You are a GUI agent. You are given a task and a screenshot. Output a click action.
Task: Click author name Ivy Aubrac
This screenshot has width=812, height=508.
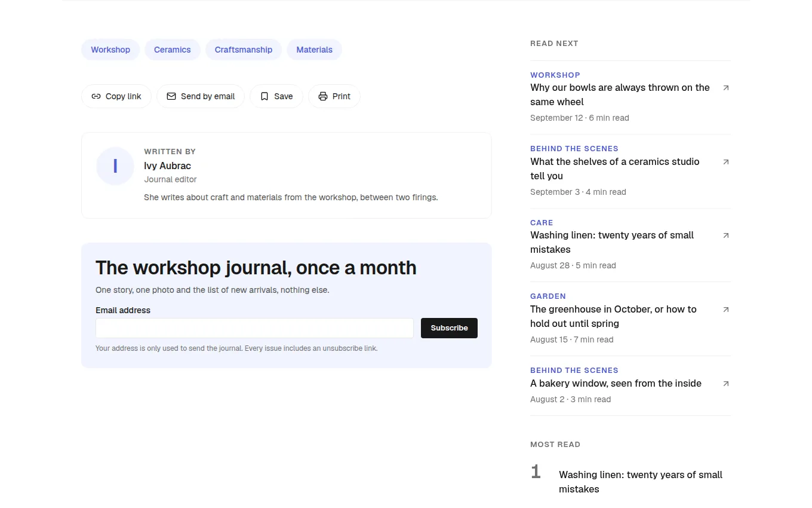point(167,166)
